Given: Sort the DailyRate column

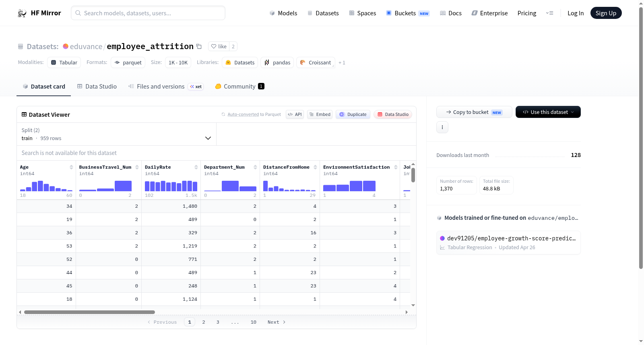Looking at the screenshot, I should point(196,167).
